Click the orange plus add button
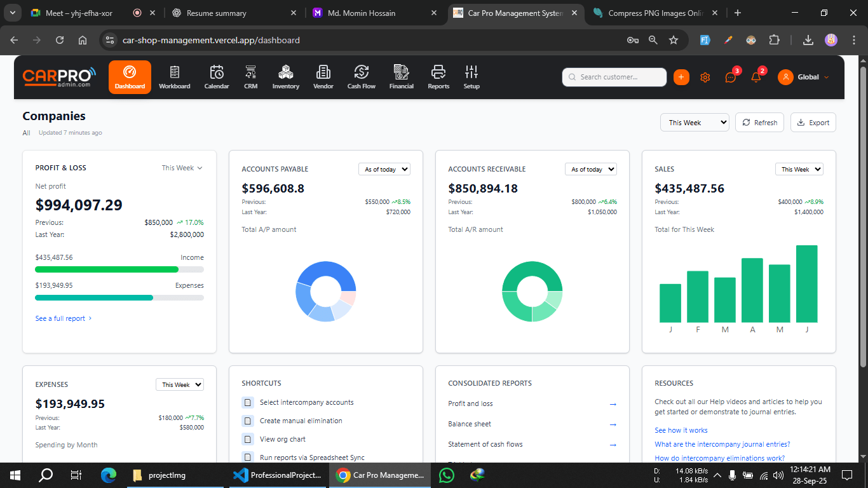 681,77
